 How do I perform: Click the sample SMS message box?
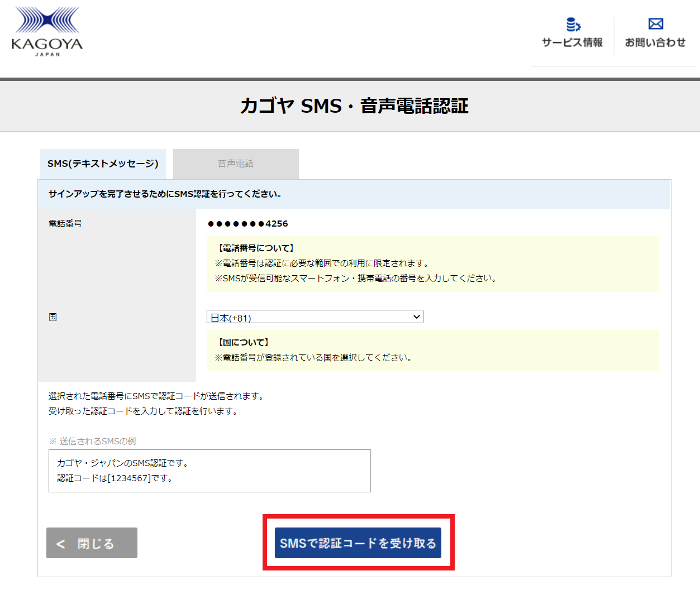tap(209, 471)
